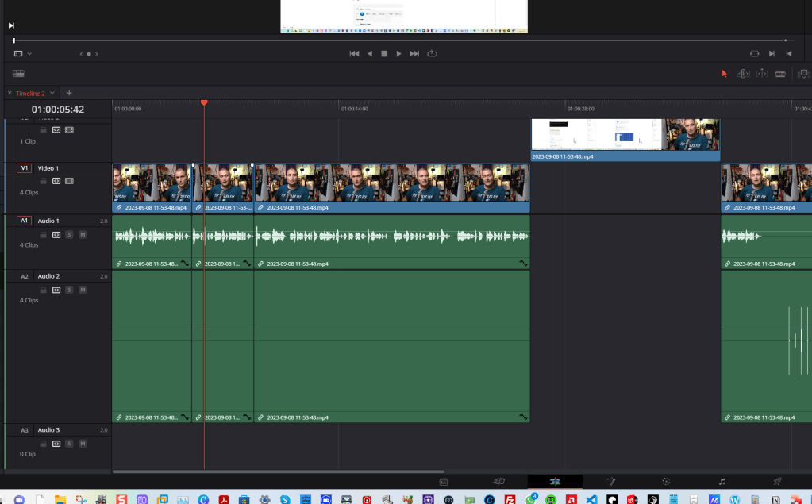Screen dimensions: 812x504
Task: Toggle auto select on Video 1
Action: pos(56,181)
